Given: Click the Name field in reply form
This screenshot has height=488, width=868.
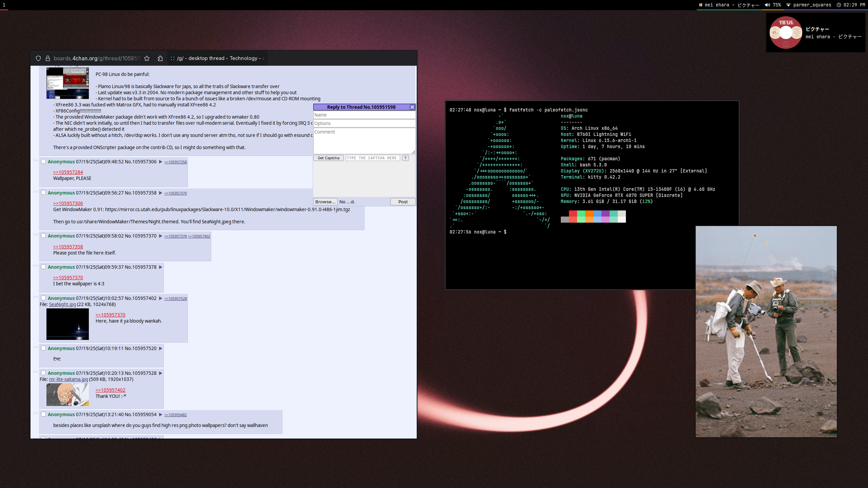Looking at the screenshot, I should point(364,115).
